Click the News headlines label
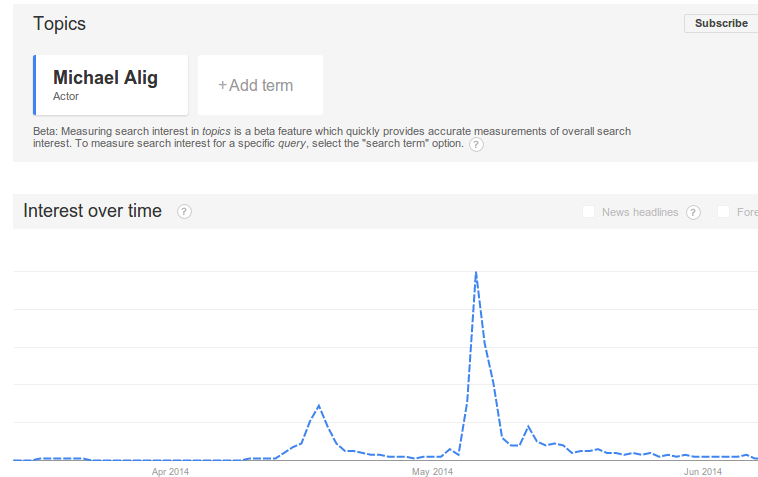This screenshot has height=477, width=758. click(x=640, y=212)
